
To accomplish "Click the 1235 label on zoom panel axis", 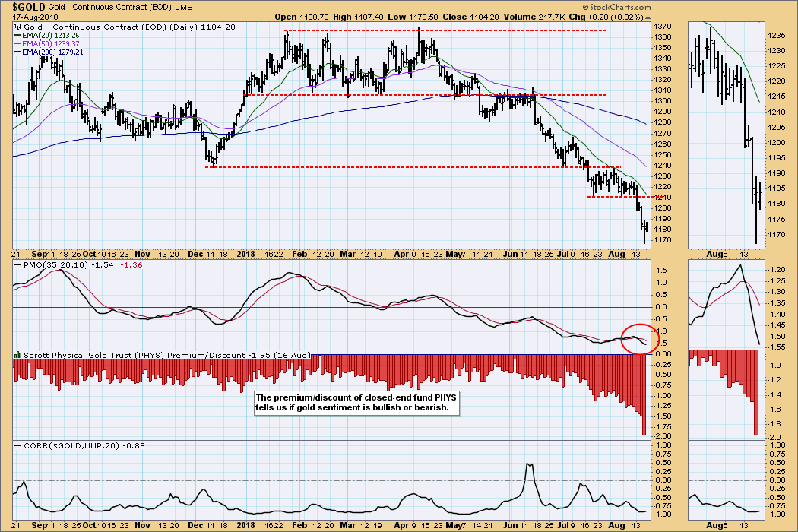I will 777,36.
